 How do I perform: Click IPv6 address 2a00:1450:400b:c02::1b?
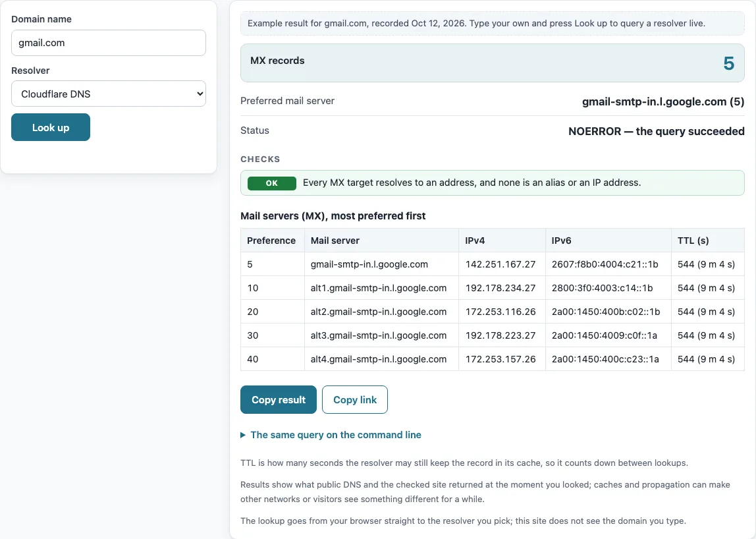606,312
